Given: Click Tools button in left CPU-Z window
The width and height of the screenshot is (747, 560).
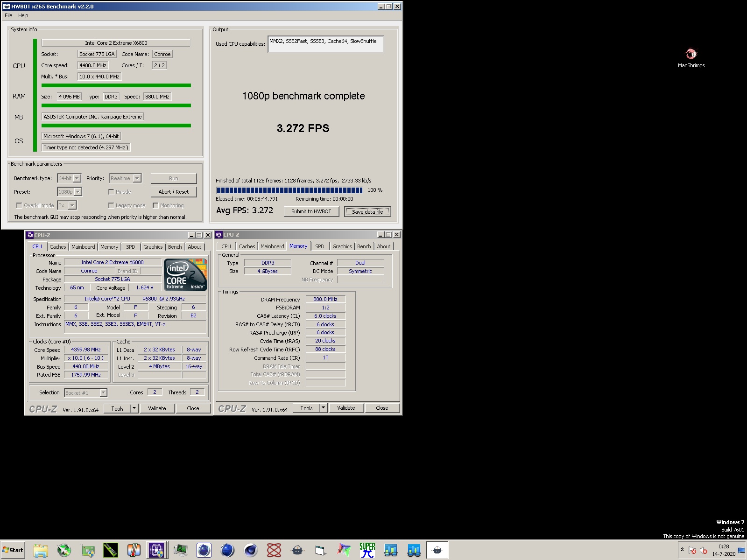Looking at the screenshot, I should click(x=117, y=408).
